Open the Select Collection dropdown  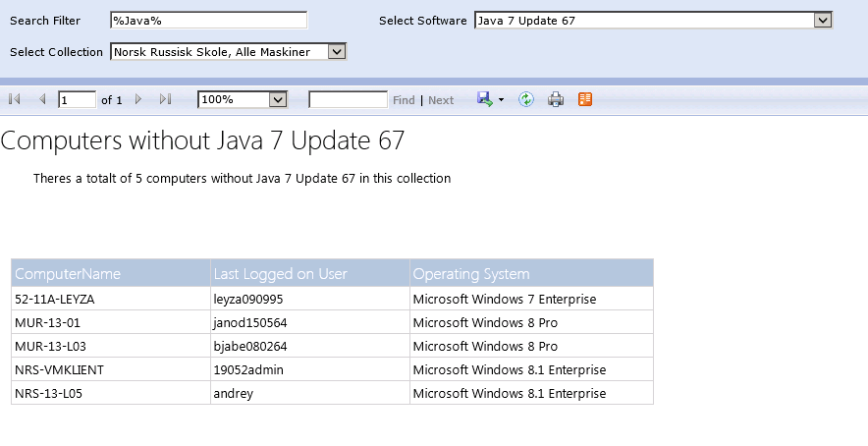[x=337, y=51]
